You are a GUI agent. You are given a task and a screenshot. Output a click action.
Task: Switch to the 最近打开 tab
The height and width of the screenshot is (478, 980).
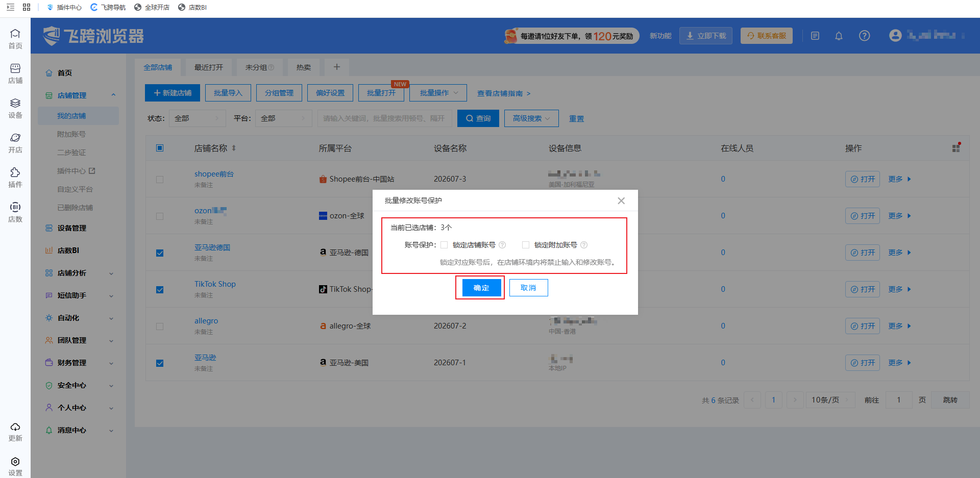tap(209, 67)
